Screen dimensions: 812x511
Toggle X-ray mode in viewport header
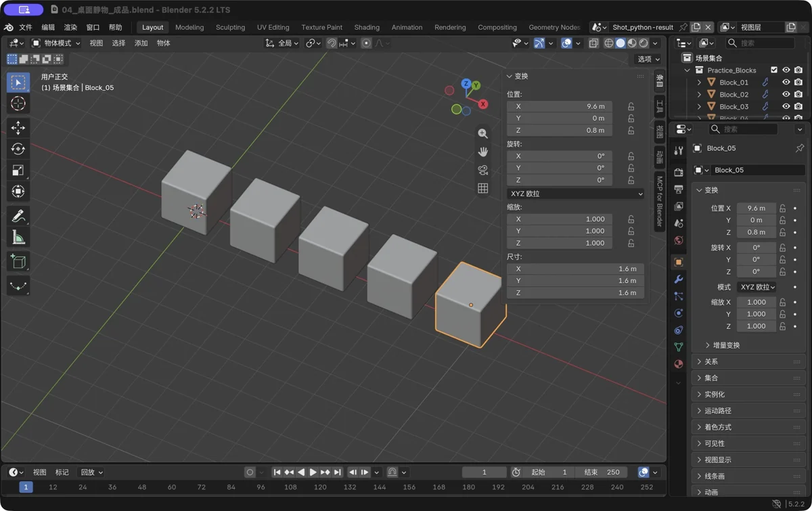pos(593,43)
